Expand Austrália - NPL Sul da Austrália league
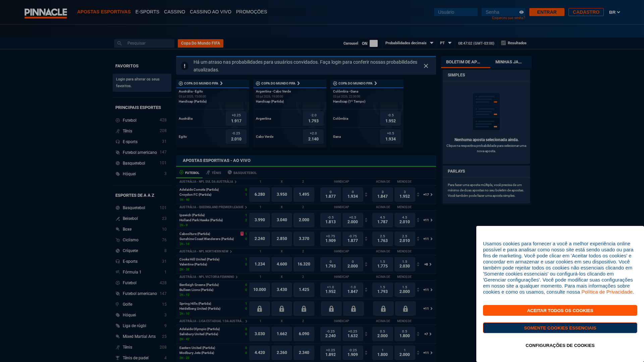Screen dimensions: 644x362 [208, 182]
